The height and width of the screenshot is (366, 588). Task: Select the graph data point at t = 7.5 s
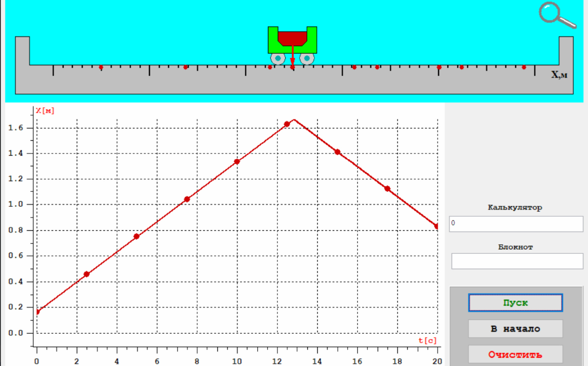coord(187,199)
